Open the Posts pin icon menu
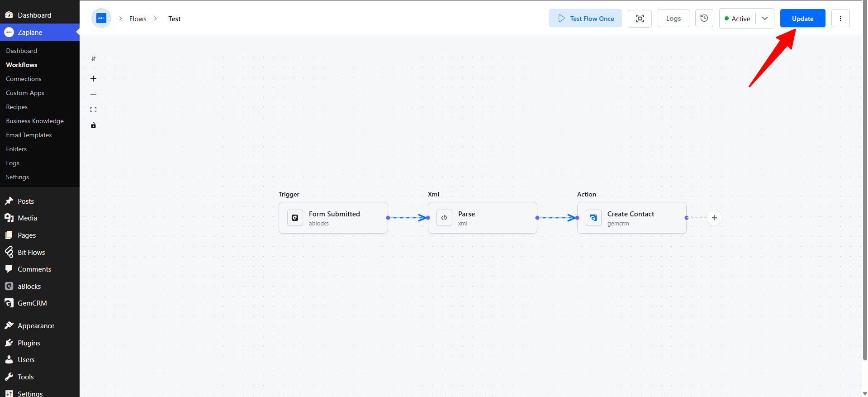 (x=9, y=201)
